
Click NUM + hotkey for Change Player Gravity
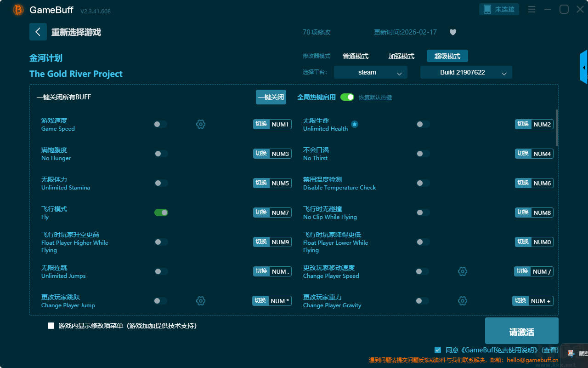(541, 301)
